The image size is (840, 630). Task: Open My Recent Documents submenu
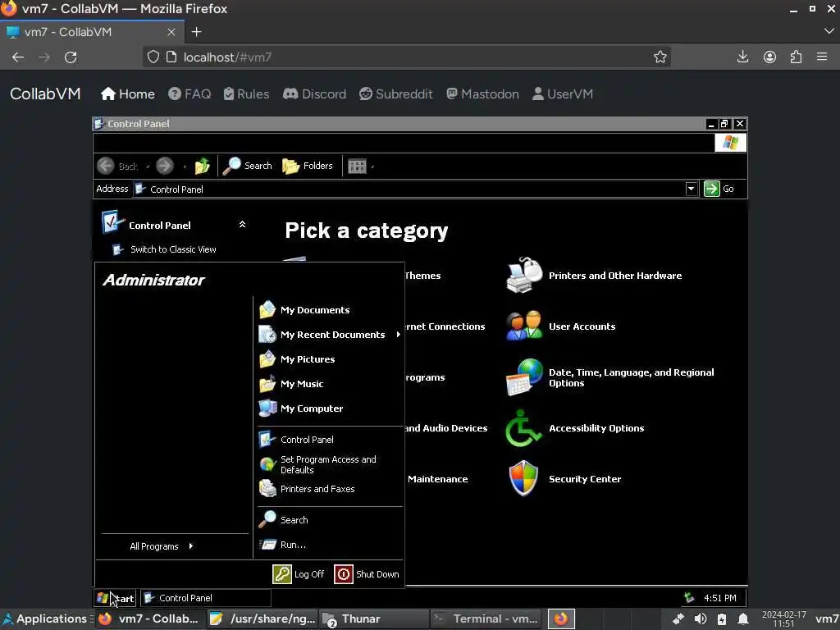[x=329, y=335]
